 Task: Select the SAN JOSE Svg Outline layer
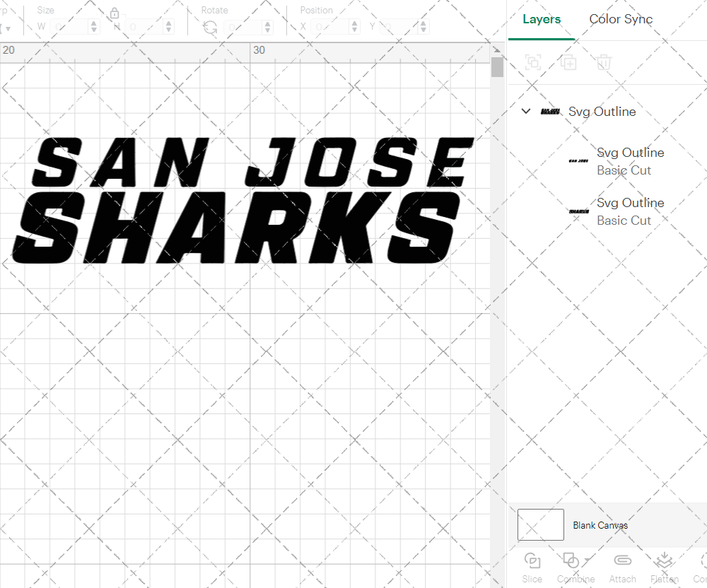(630, 161)
